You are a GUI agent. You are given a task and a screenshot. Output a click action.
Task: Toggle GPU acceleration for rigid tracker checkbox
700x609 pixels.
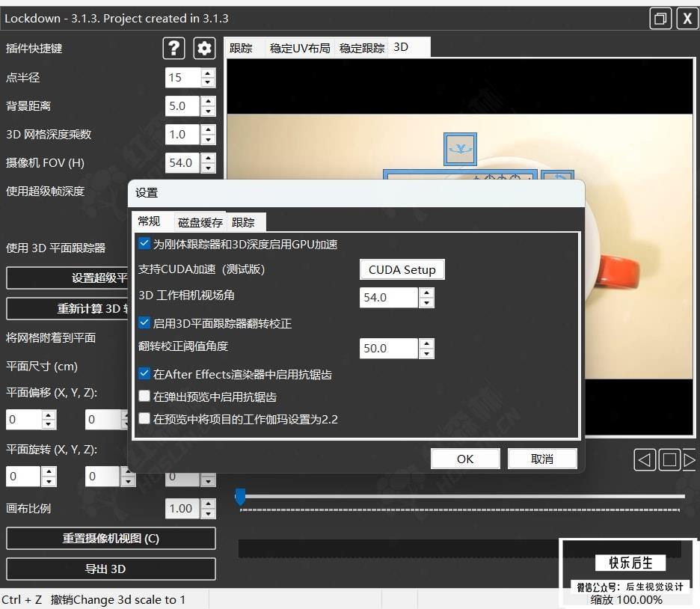[x=144, y=244]
